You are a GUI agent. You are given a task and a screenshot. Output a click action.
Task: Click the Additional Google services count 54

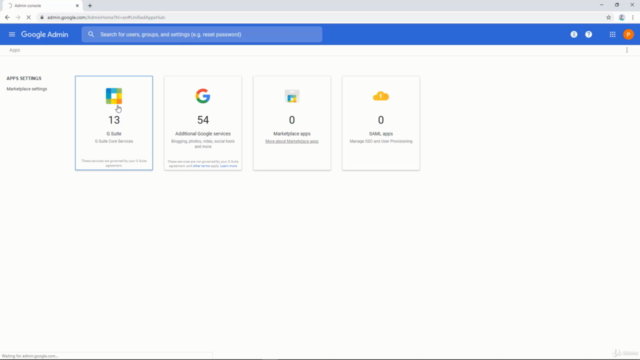coord(203,120)
